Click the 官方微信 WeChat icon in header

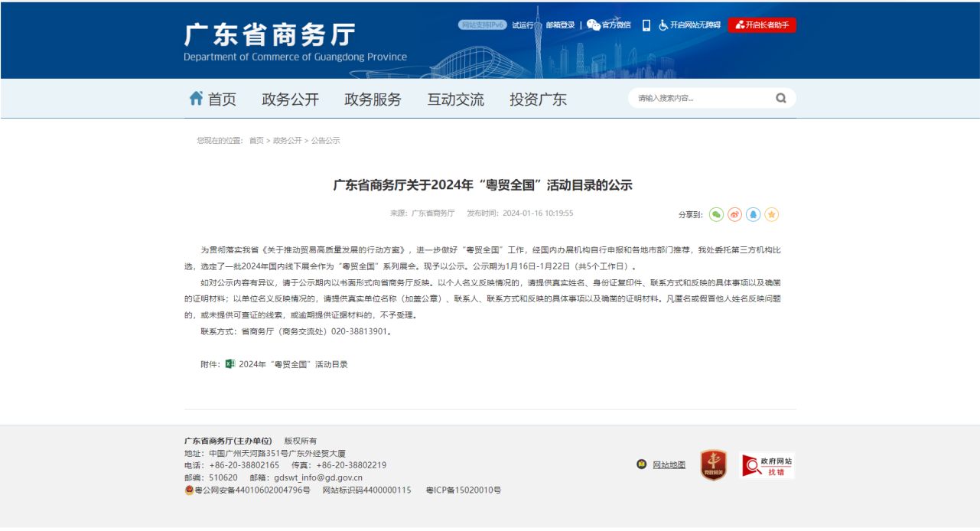coord(594,25)
